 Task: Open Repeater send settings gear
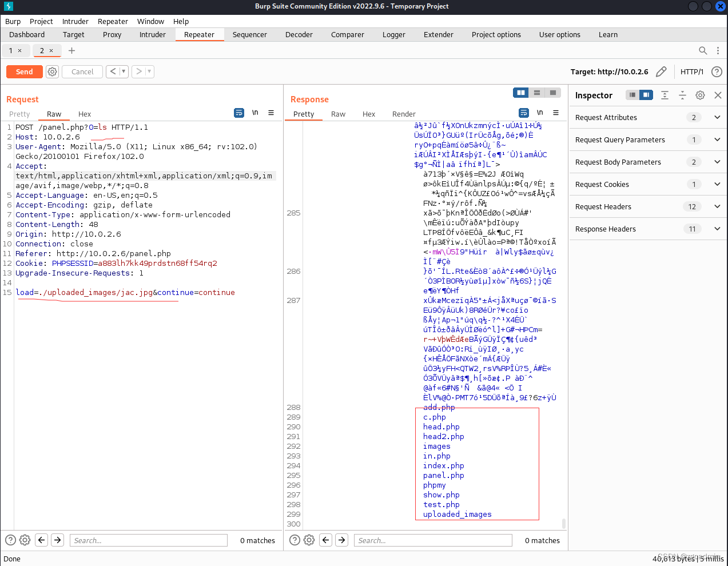point(52,71)
